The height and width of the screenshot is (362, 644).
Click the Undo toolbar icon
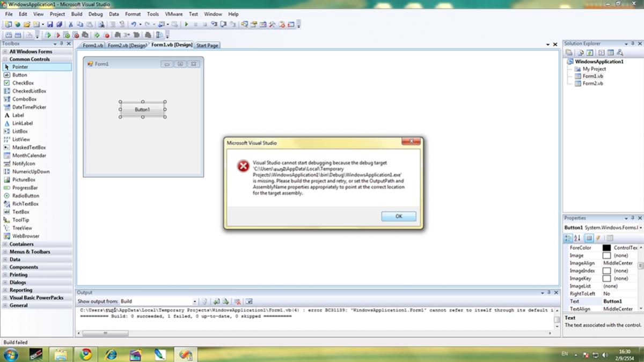click(x=134, y=24)
